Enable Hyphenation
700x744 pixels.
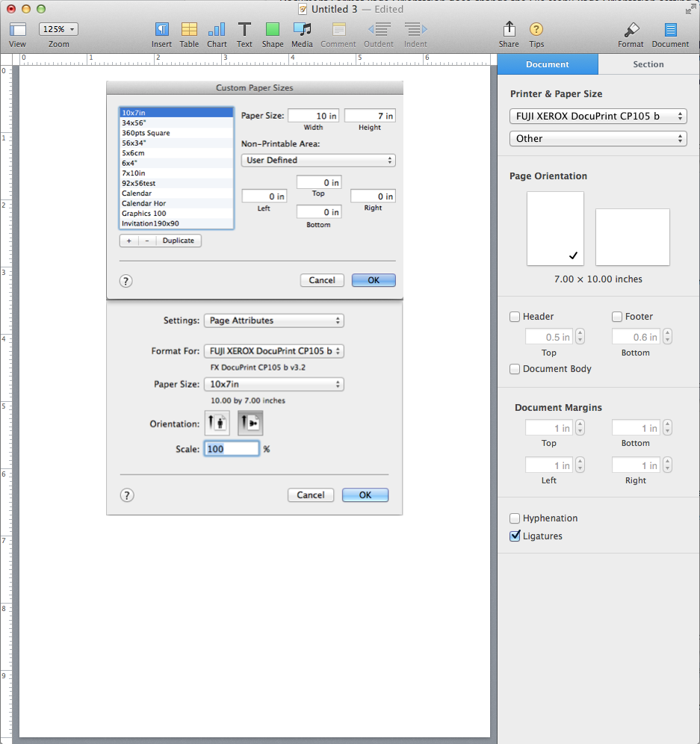coord(515,518)
